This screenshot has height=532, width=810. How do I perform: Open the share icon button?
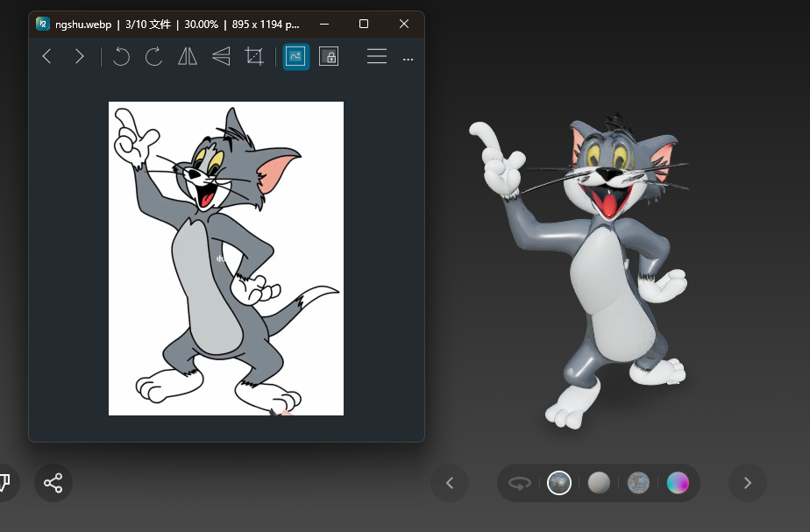[x=53, y=483]
